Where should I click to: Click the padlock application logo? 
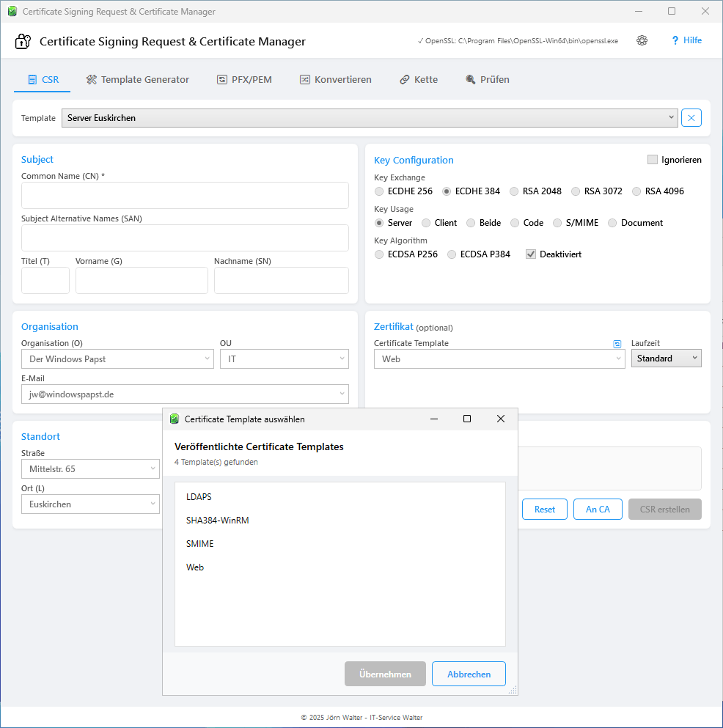[22, 41]
